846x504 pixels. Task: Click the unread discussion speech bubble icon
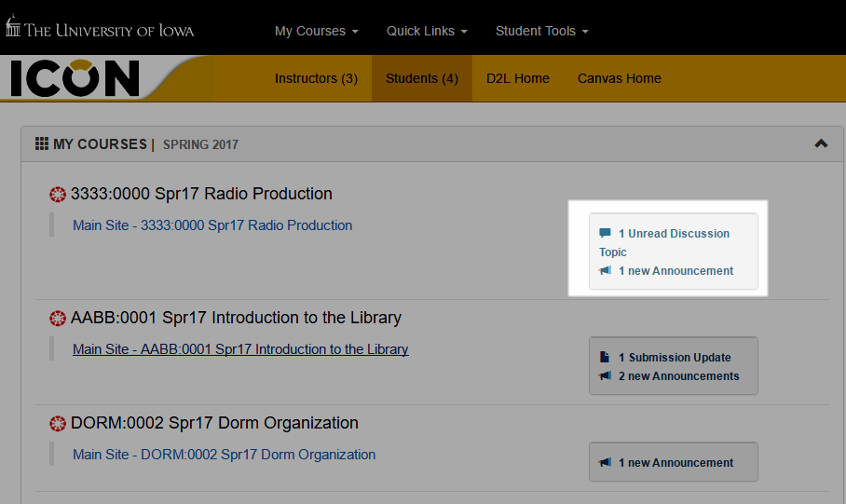click(606, 234)
